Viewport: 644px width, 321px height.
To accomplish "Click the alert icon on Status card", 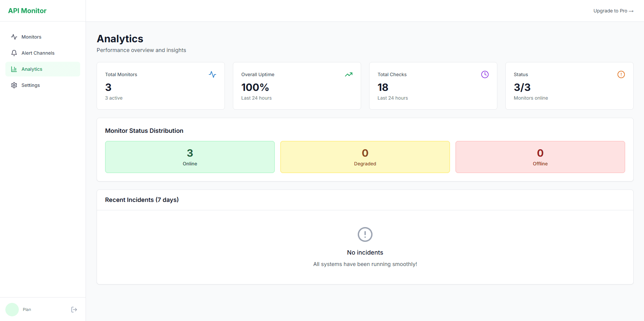I will 621,74.
